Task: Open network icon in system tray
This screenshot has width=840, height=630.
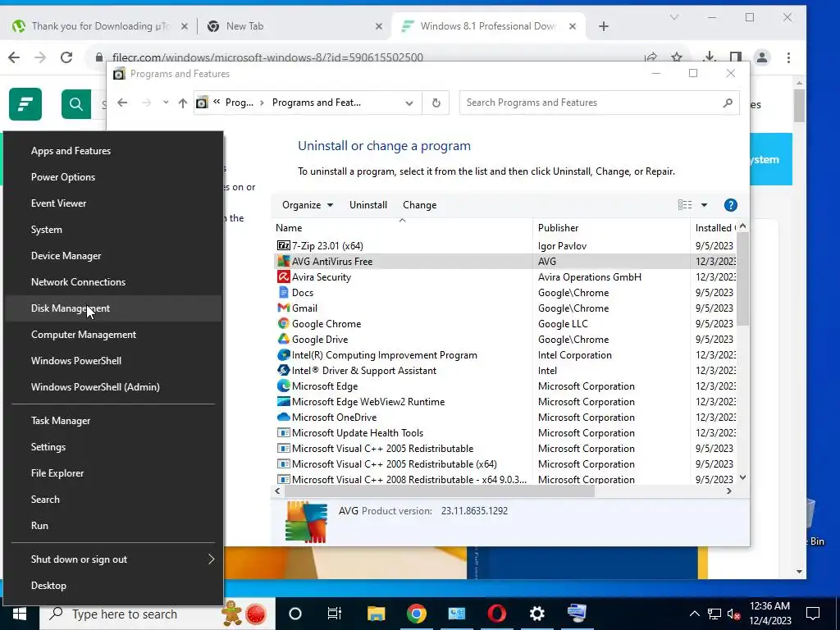Action: point(714,614)
